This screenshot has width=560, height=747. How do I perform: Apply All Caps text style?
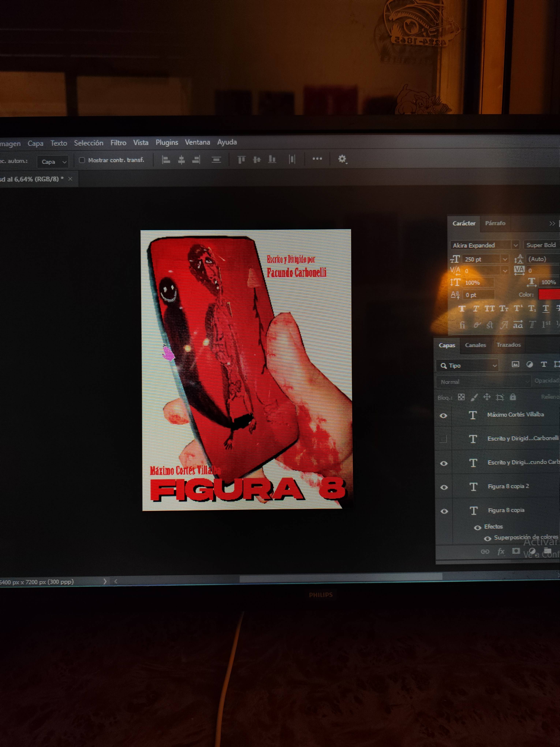(x=490, y=309)
